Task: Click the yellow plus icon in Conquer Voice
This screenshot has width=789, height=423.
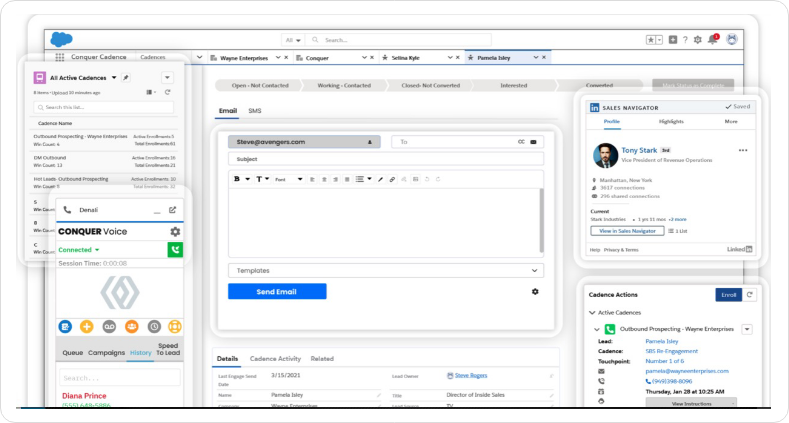Action: [87, 327]
